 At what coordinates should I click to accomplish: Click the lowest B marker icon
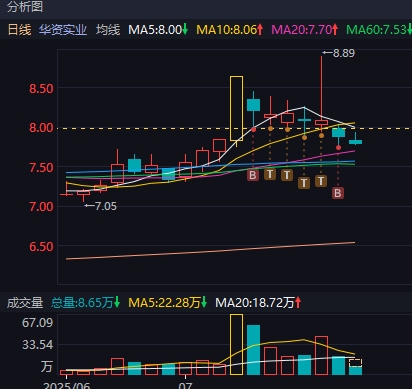coord(338,193)
